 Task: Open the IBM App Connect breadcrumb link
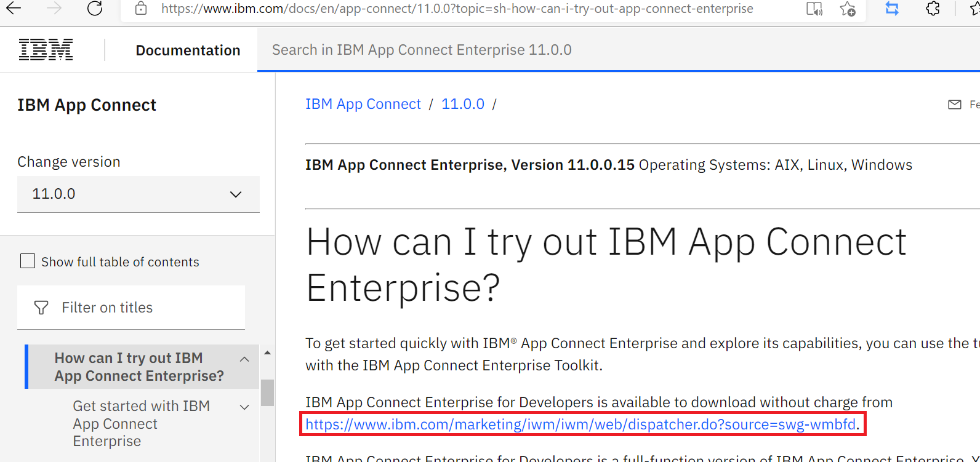[363, 104]
